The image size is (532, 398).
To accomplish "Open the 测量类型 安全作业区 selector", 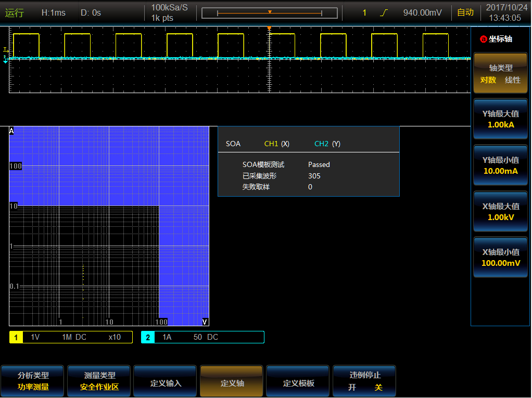I will coord(99,381).
